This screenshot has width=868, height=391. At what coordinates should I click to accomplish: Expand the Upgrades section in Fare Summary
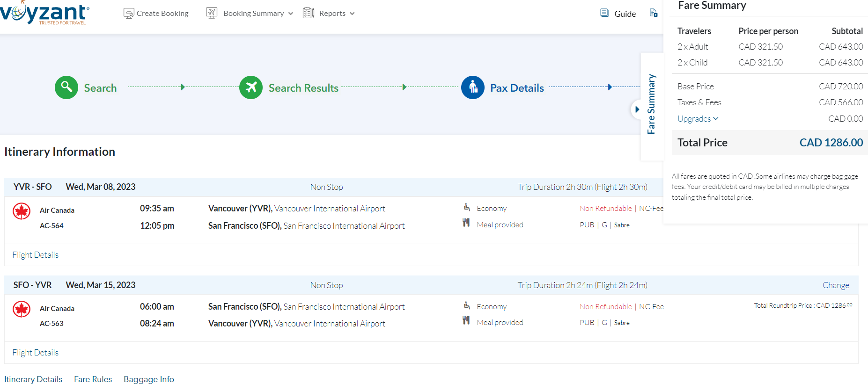coord(698,119)
